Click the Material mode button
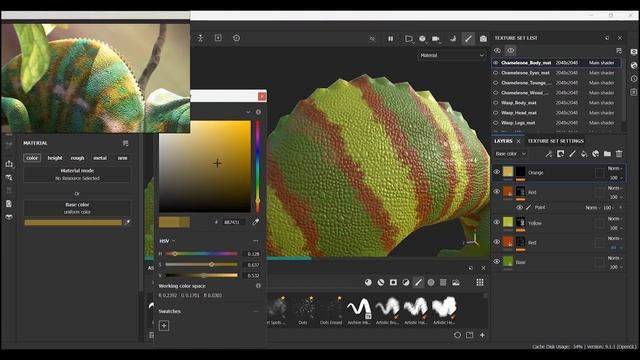This screenshot has height=360, width=640. pyautogui.click(x=77, y=174)
